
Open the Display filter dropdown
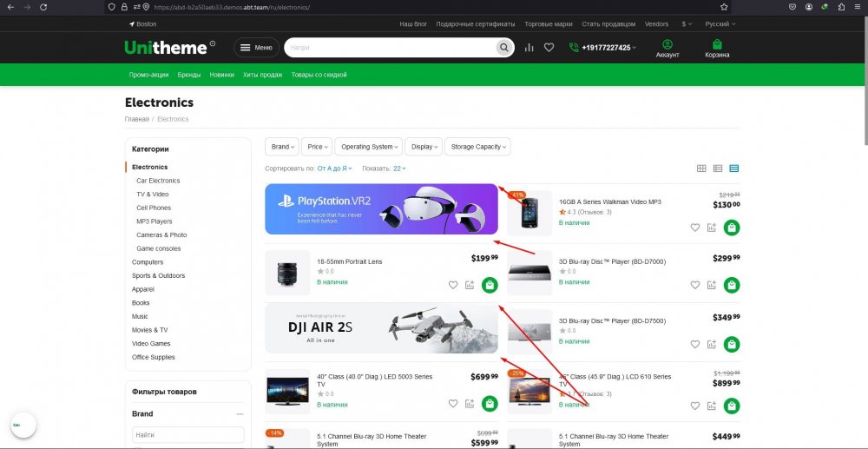pos(424,147)
